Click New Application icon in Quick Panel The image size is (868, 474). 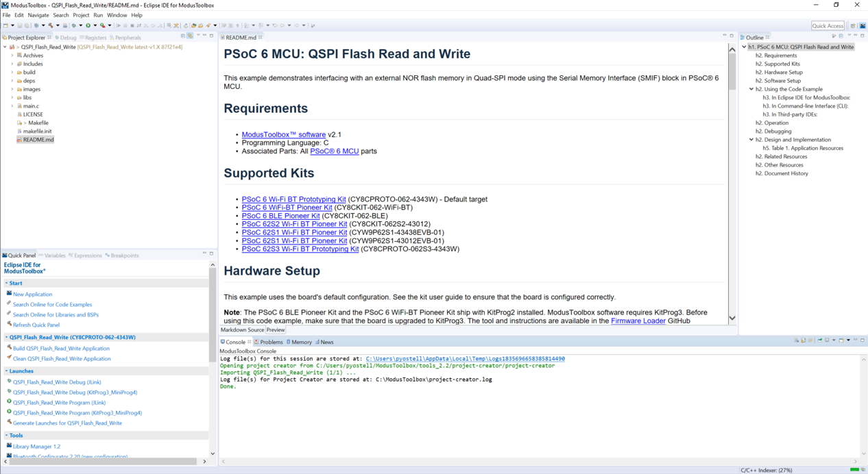coord(9,294)
